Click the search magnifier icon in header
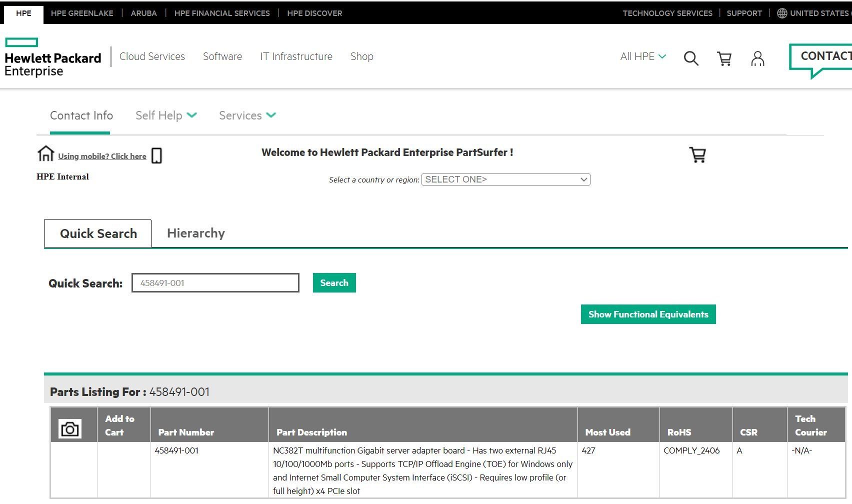 click(691, 58)
